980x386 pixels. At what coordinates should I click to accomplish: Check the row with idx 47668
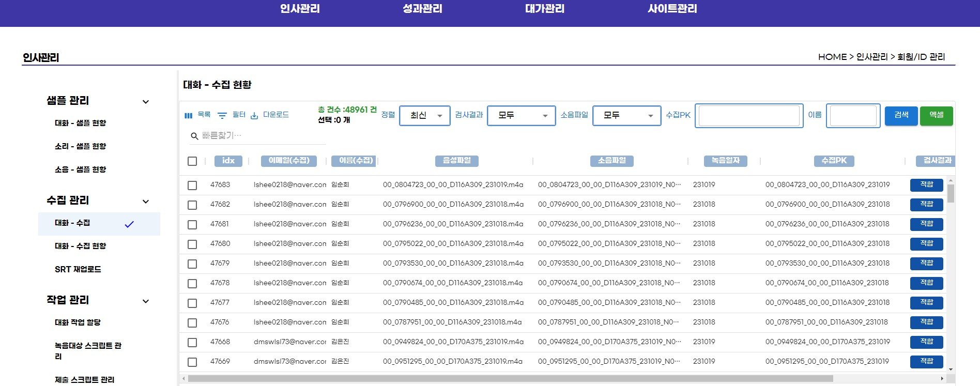pyautogui.click(x=192, y=342)
